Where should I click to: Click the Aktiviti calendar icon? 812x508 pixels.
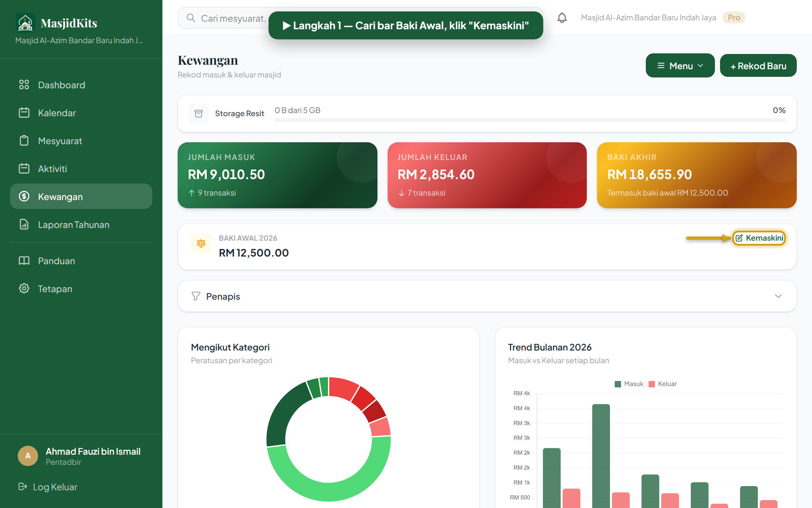coord(24,168)
